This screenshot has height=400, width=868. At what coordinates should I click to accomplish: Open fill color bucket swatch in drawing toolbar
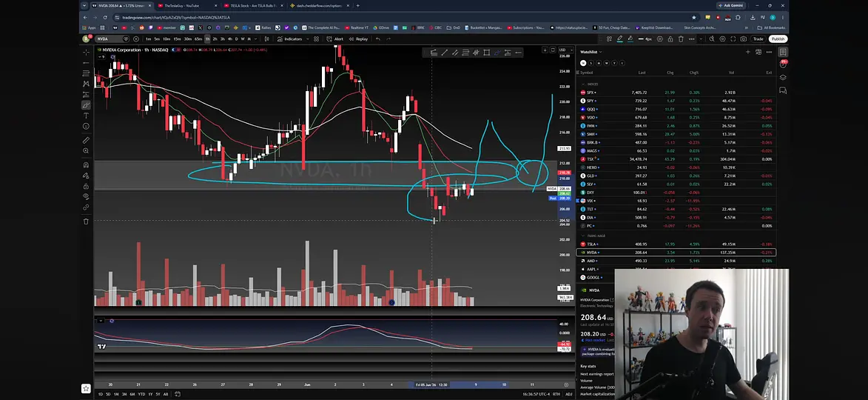click(630, 39)
